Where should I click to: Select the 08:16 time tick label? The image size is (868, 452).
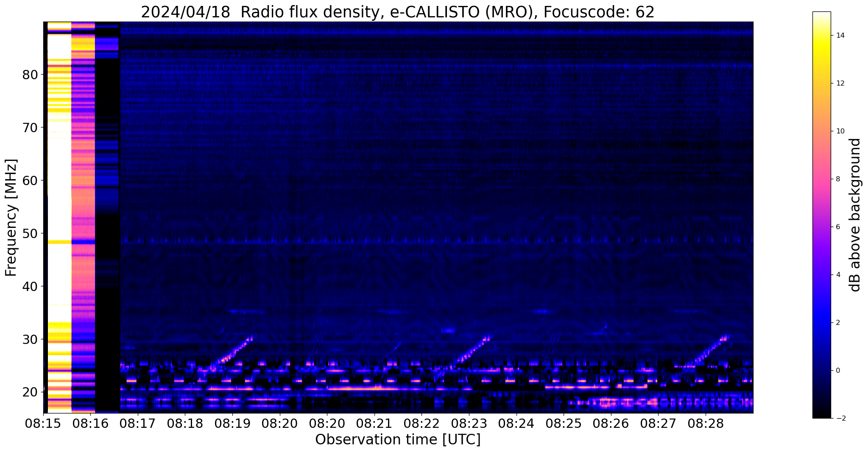[x=90, y=424]
